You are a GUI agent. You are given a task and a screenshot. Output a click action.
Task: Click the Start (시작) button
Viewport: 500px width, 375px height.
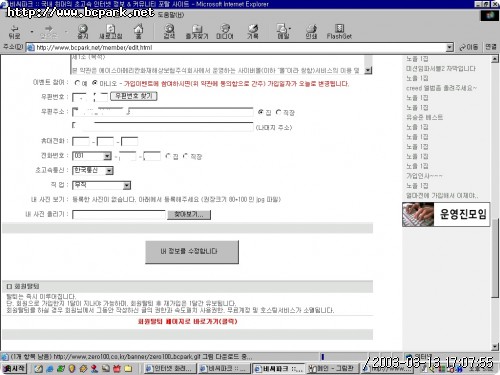tap(14, 368)
